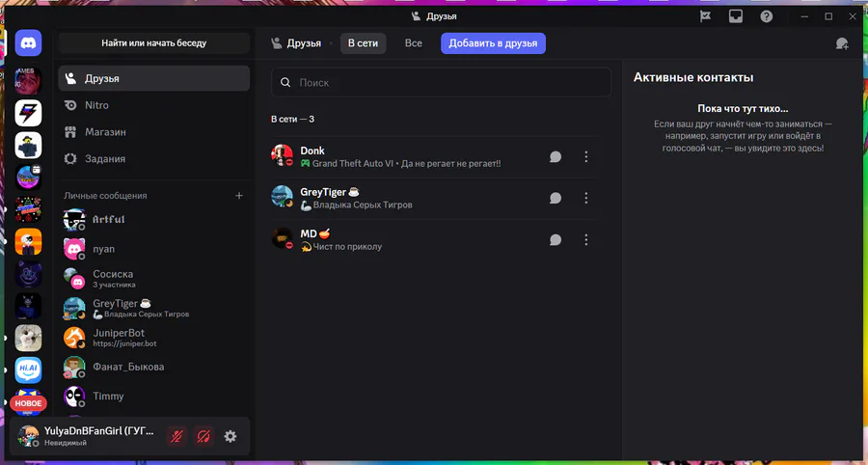Open the inbox icon in title bar
This screenshot has width=868, height=465.
point(735,16)
